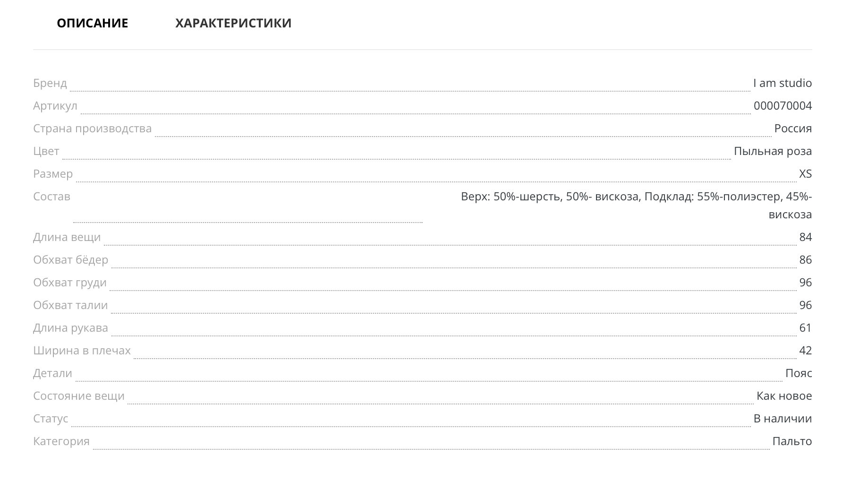Switch to the ОПИСАНИЕ tab
868x481 pixels.
pyautogui.click(x=92, y=23)
